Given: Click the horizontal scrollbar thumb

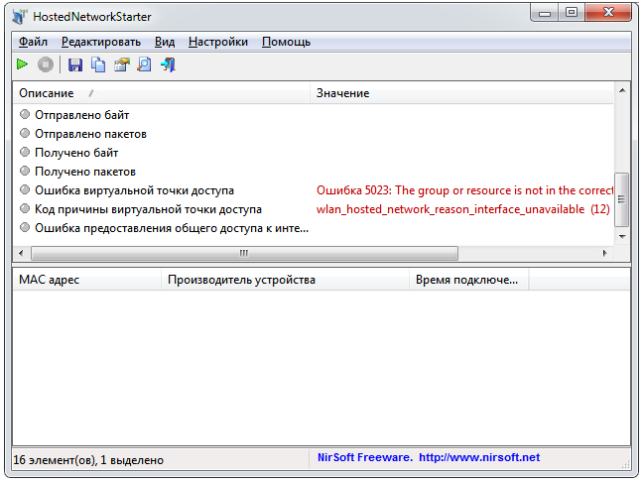Looking at the screenshot, I should [244, 253].
